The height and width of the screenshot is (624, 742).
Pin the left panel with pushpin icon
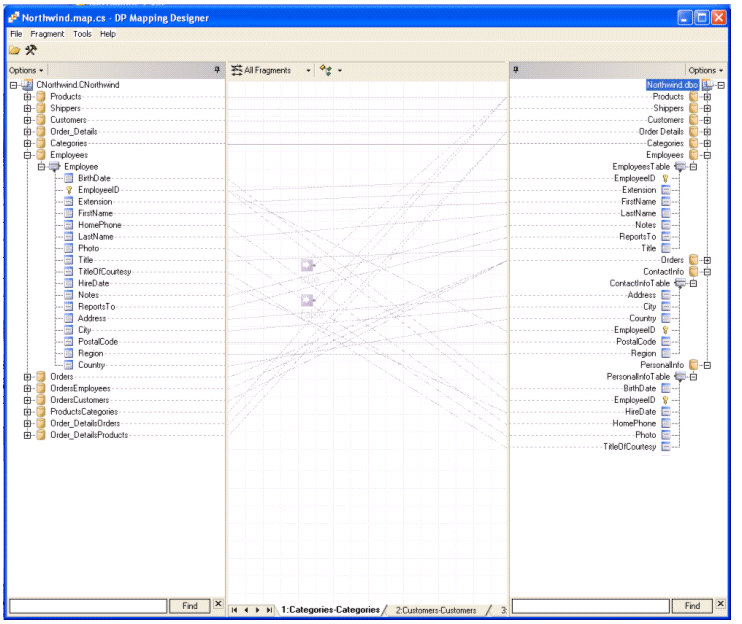coord(217,70)
